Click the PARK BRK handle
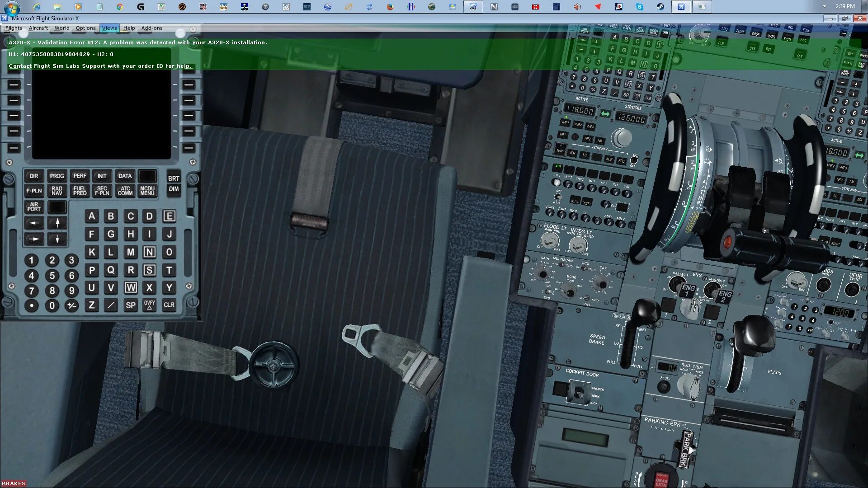868x488 pixels. point(686,449)
